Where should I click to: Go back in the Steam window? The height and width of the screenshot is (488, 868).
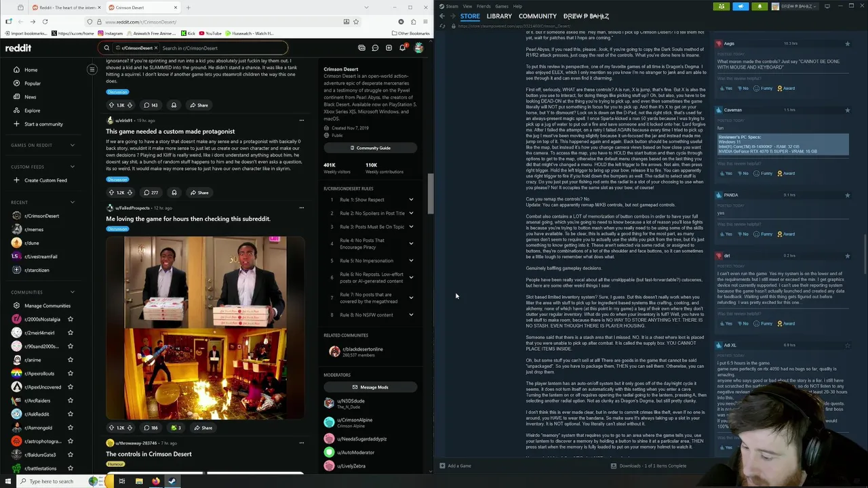[442, 16]
